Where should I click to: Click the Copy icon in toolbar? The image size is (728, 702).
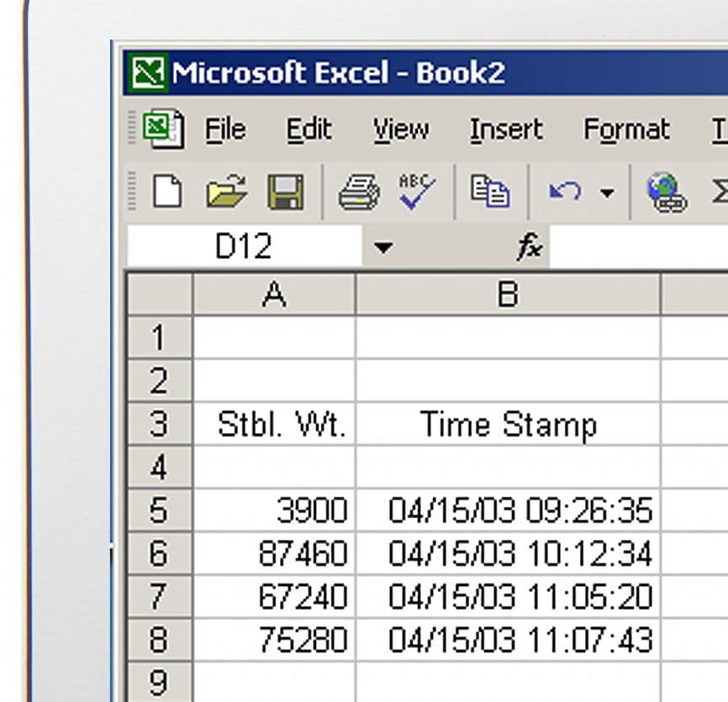[490, 193]
